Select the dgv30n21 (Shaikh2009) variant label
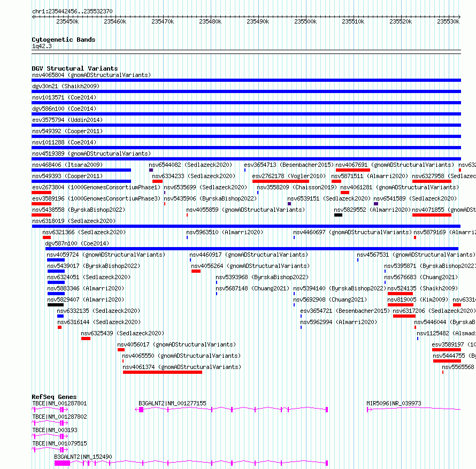The width and height of the screenshot is (476, 469). [x=66, y=86]
